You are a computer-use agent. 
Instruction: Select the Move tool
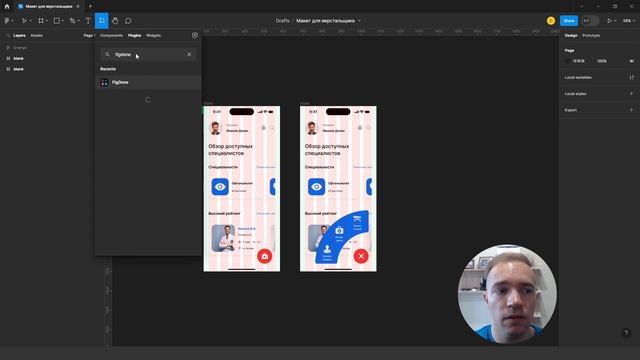coord(24,20)
